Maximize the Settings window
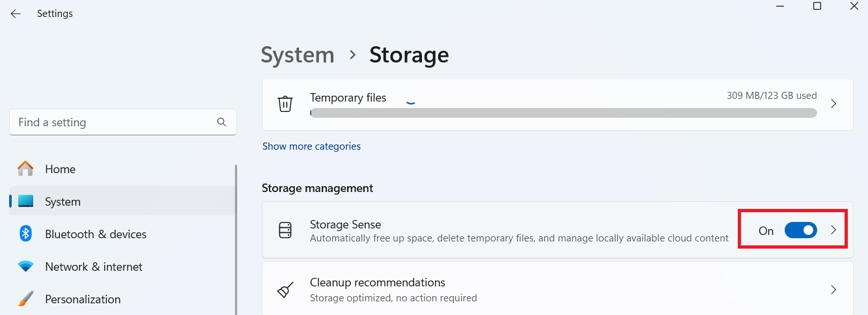Image resolution: width=868 pixels, height=315 pixels. pyautogui.click(x=817, y=6)
